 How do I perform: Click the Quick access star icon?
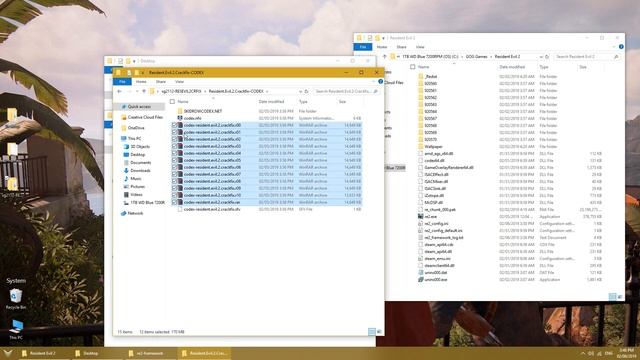click(x=123, y=107)
